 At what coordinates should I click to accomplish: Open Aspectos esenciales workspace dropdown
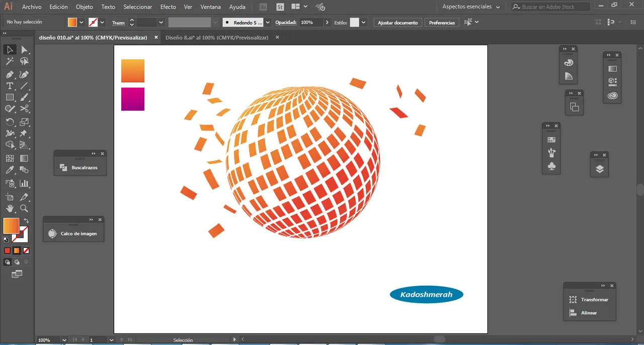471,7
